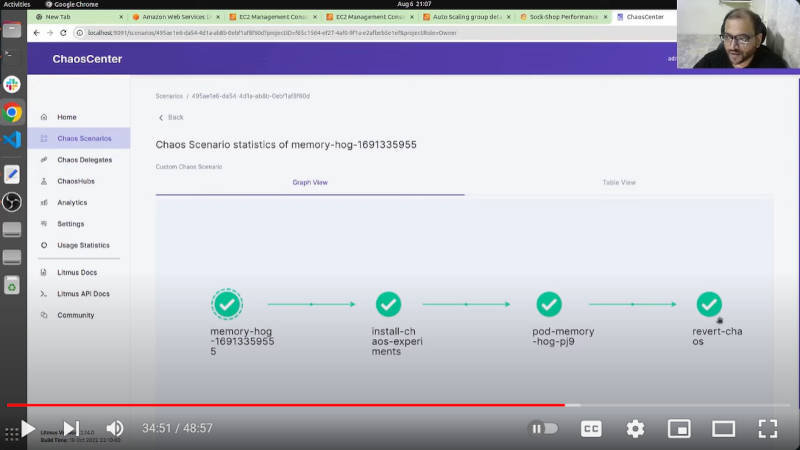Switch to the Table View tab

(619, 183)
